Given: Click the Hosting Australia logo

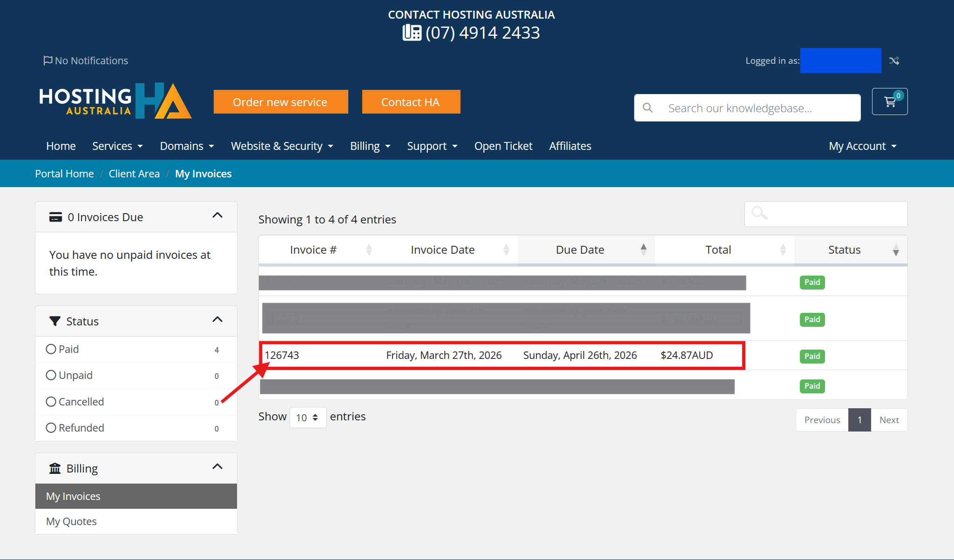Looking at the screenshot, I should point(115,101).
